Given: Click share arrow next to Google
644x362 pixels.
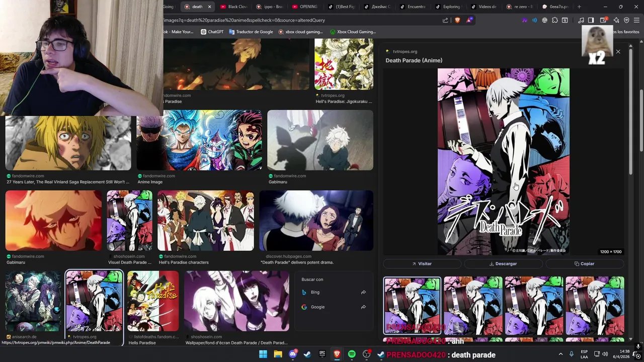Looking at the screenshot, I should pyautogui.click(x=363, y=307).
